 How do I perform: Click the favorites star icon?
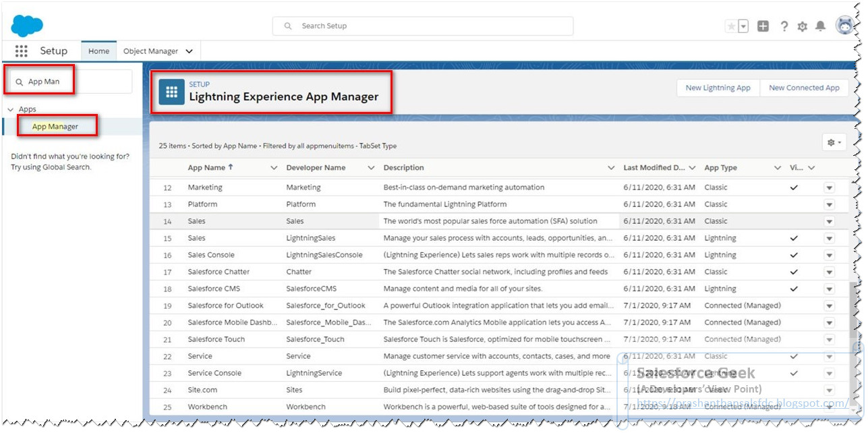(x=731, y=26)
